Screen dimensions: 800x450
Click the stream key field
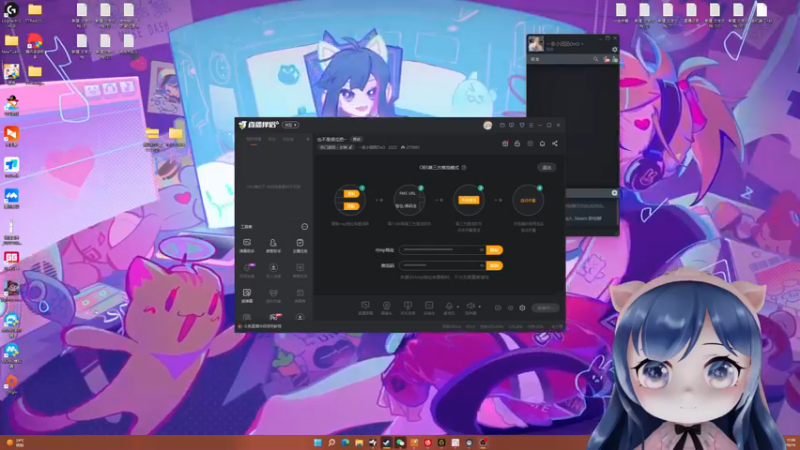(x=442, y=265)
